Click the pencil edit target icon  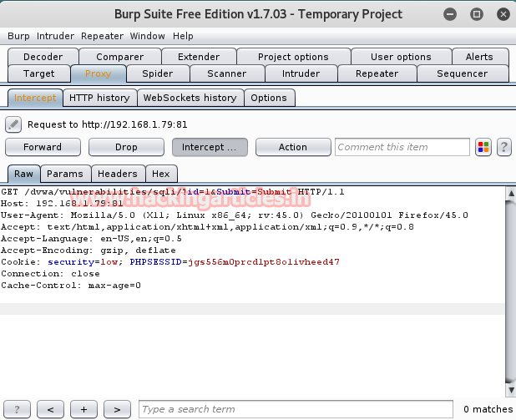click(x=13, y=124)
